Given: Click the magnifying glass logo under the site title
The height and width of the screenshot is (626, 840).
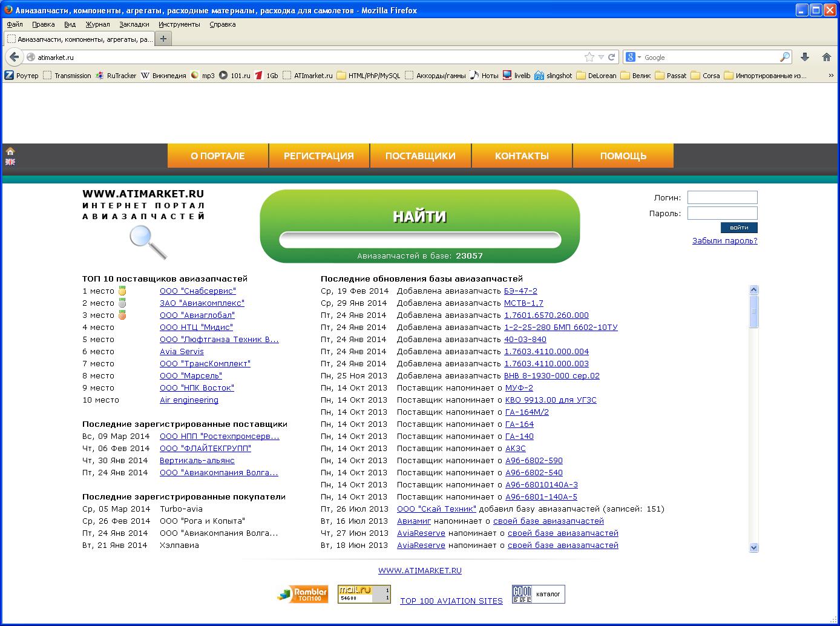Looking at the screenshot, I should (148, 242).
